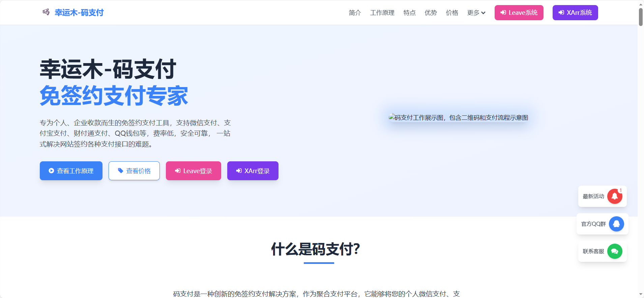Select the 特点 navigation item

[409, 12]
